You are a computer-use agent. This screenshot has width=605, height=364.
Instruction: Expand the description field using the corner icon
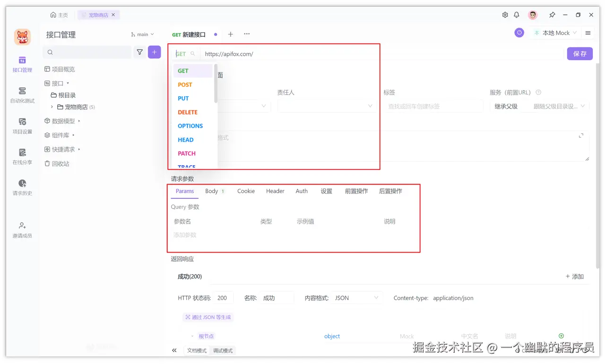pos(581,136)
